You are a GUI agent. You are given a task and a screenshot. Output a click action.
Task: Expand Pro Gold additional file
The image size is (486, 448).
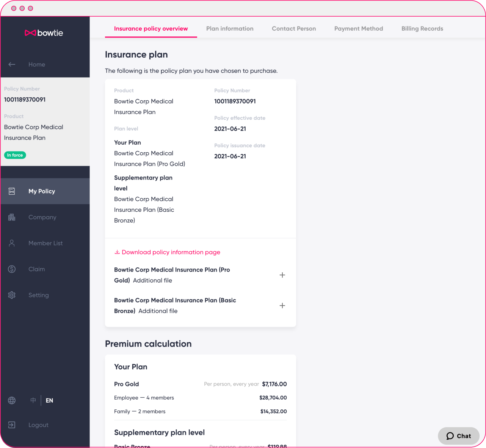click(282, 275)
